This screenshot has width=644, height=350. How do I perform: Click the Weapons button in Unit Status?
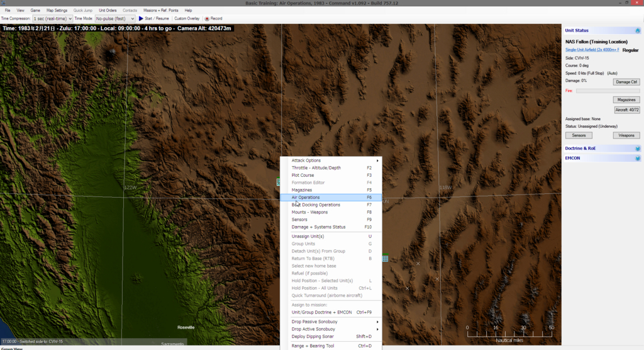[x=626, y=135]
